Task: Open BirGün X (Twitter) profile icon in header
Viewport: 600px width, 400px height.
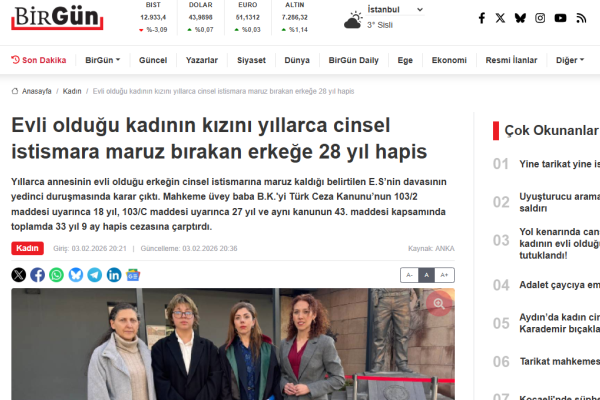Action: coord(500,18)
